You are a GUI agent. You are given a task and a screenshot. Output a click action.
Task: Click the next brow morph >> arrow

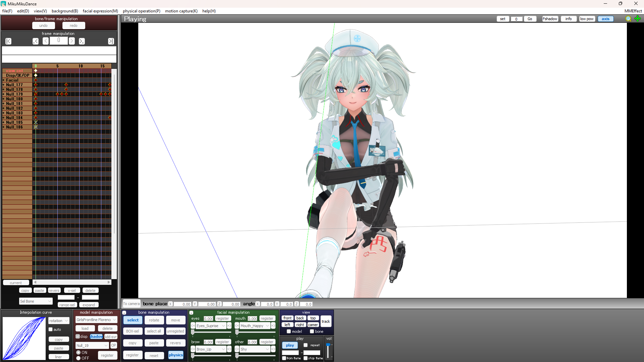coord(229,349)
